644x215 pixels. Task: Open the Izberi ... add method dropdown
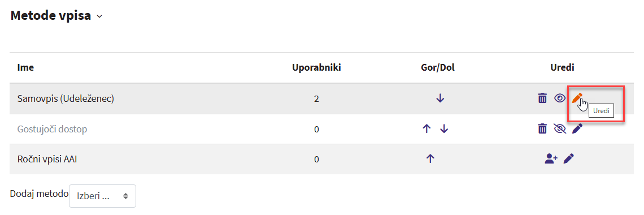coord(103,196)
